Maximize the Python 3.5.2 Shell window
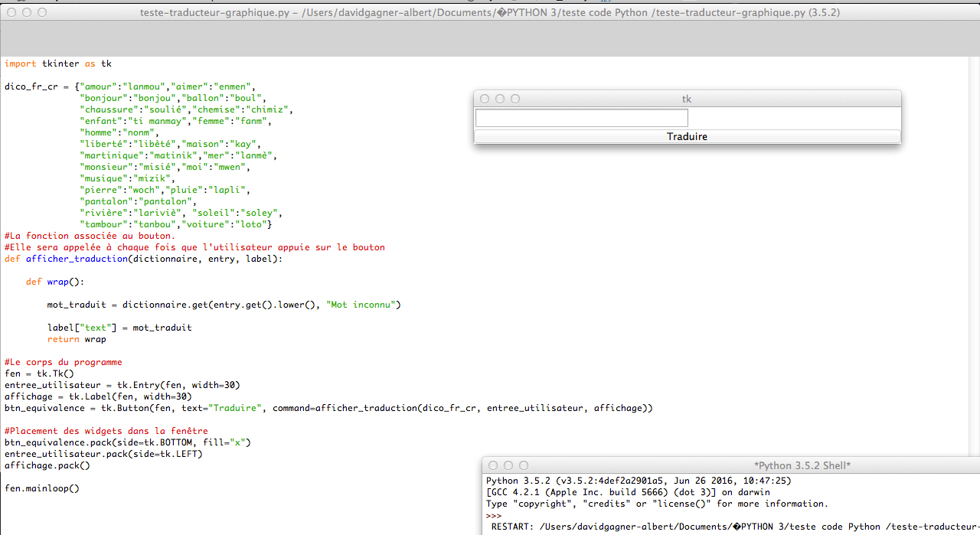 524,465
